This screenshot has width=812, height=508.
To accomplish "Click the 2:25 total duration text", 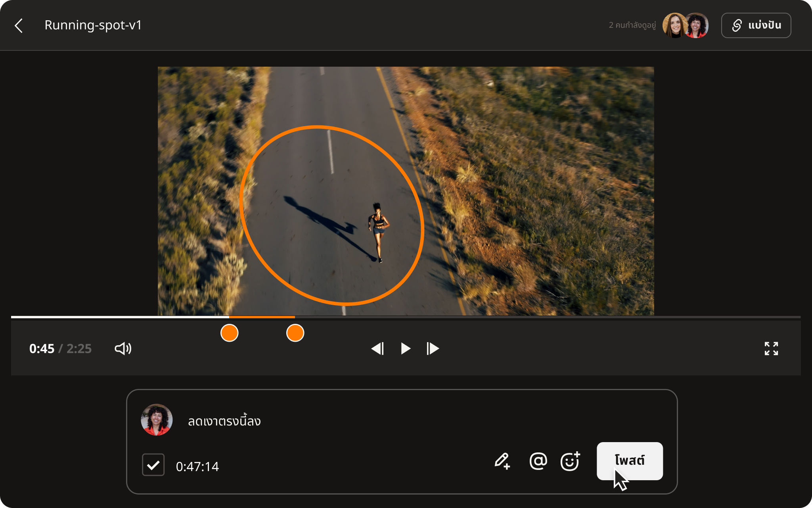I will 79,348.
